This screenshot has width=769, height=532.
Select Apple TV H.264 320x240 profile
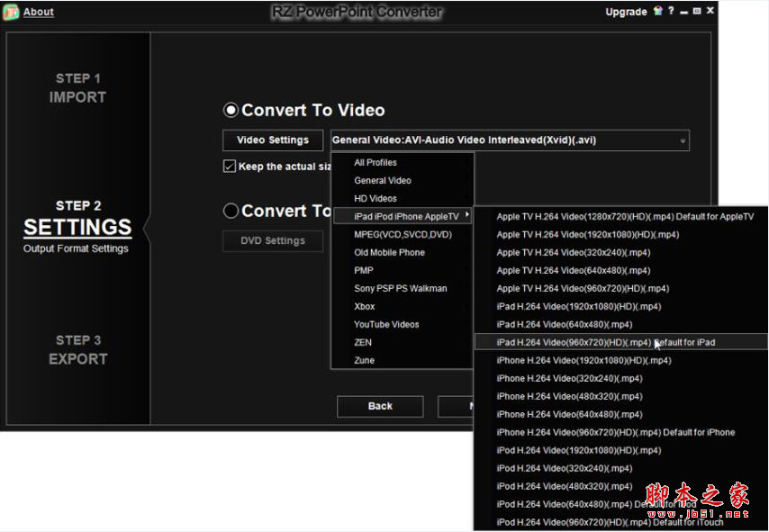pyautogui.click(x=621, y=253)
